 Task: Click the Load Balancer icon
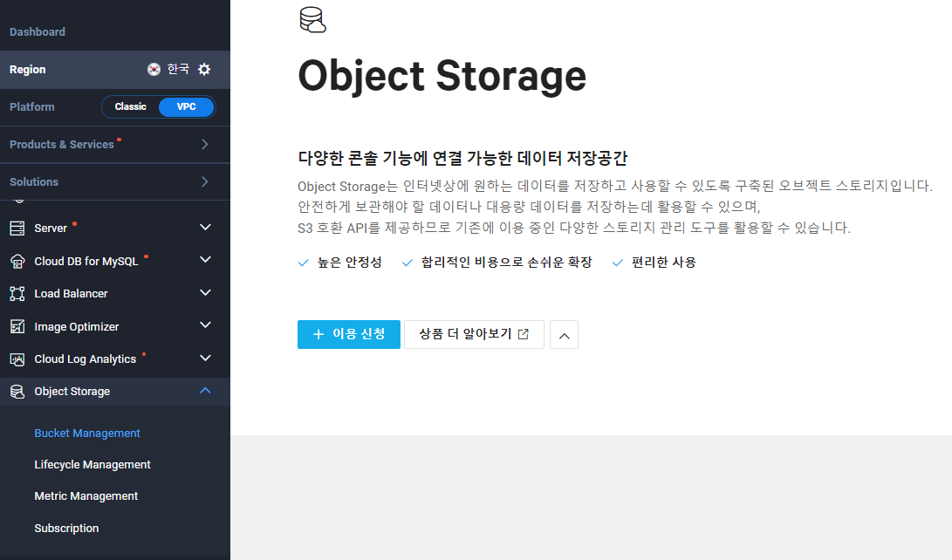coord(17,294)
